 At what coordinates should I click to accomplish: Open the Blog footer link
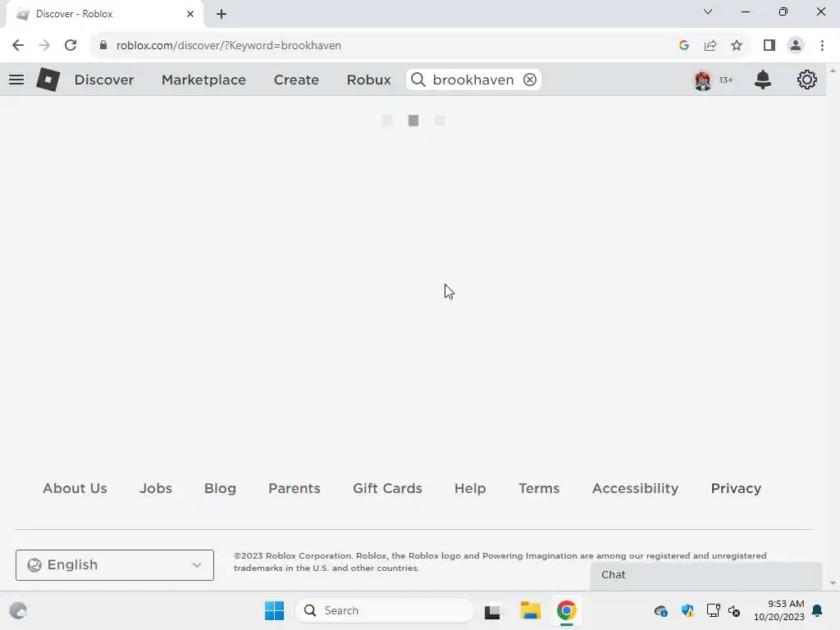(220, 488)
